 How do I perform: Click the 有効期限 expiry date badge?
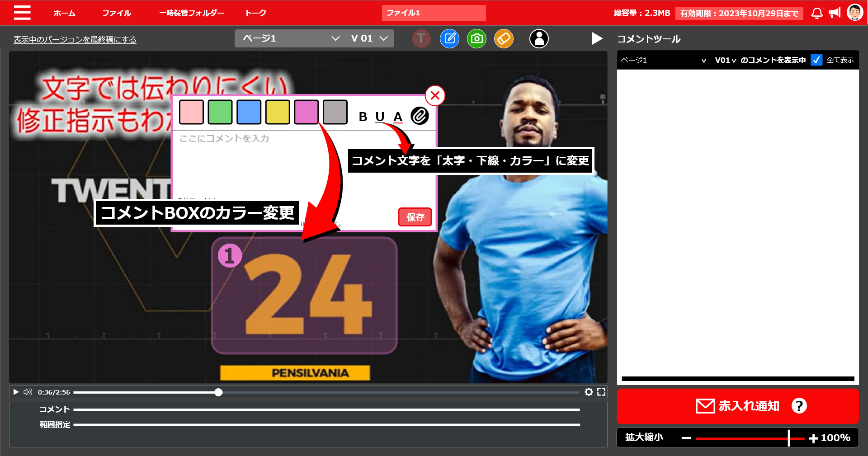pyautogui.click(x=739, y=13)
